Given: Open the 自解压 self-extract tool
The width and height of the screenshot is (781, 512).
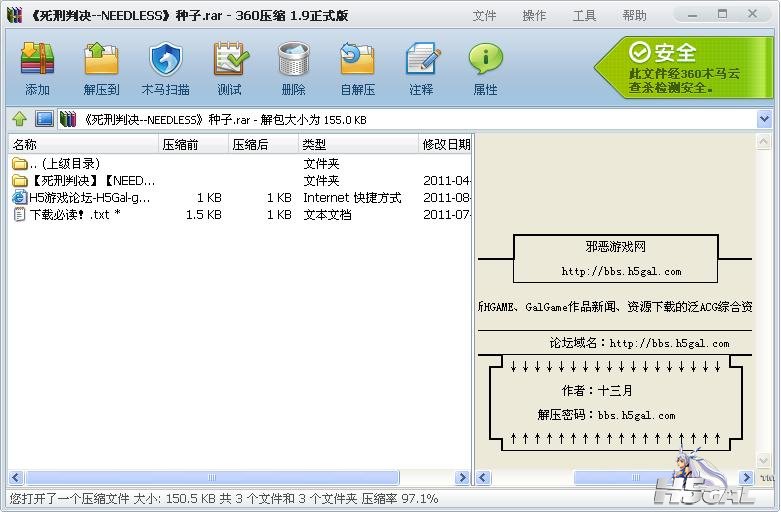Looking at the screenshot, I should point(357,66).
